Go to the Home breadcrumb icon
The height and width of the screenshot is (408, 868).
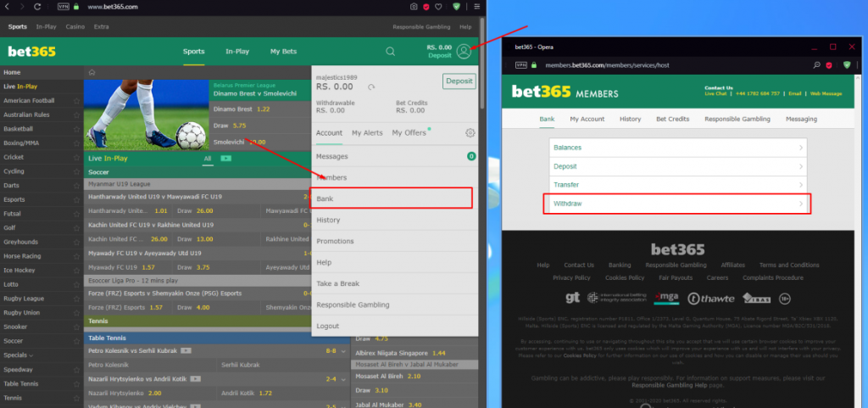[x=92, y=72]
